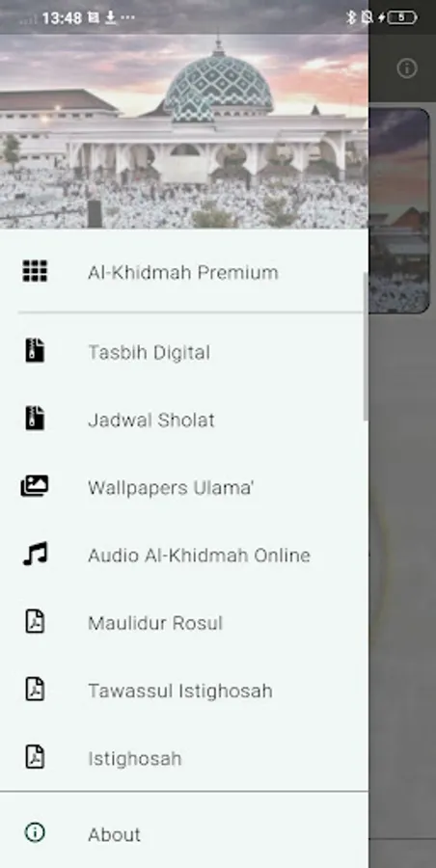Tap the PDF icon beside Tawassul Istighosah
Screen dimensions: 436x868
[35, 690]
